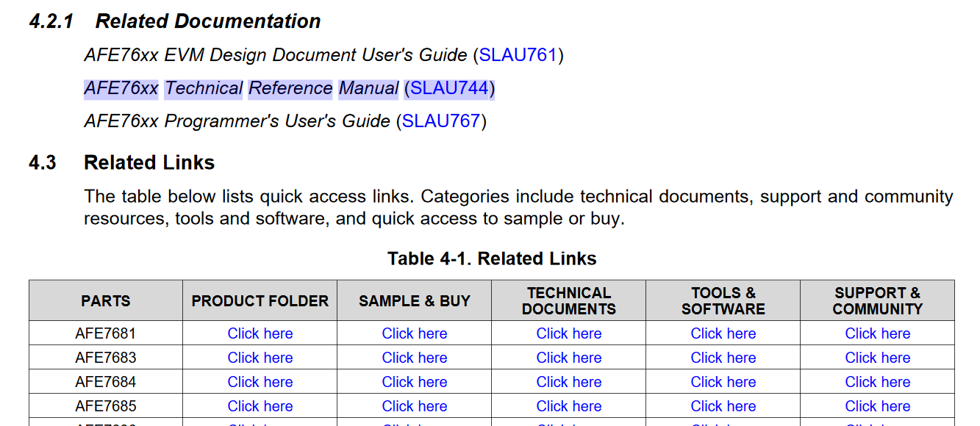Open AFE7683 Product Folder link
Viewport: 980px width, 426px height.
point(260,358)
